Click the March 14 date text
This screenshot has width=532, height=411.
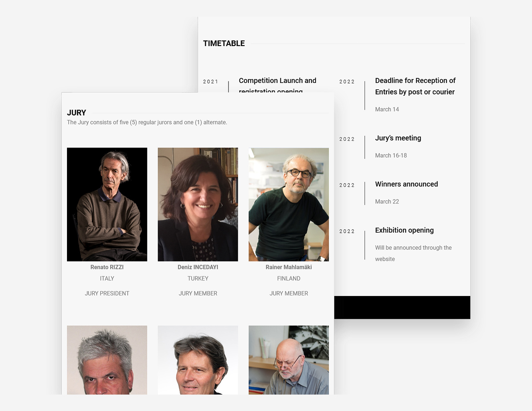[x=387, y=109]
